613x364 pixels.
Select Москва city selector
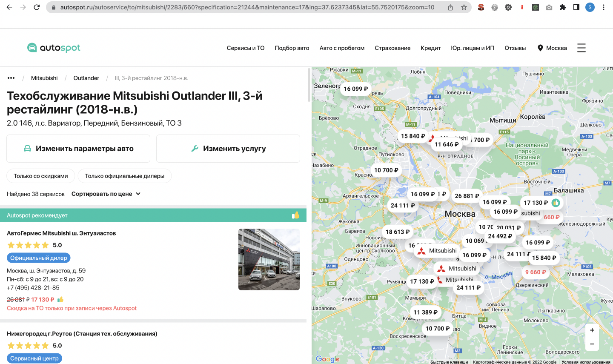pyautogui.click(x=552, y=48)
